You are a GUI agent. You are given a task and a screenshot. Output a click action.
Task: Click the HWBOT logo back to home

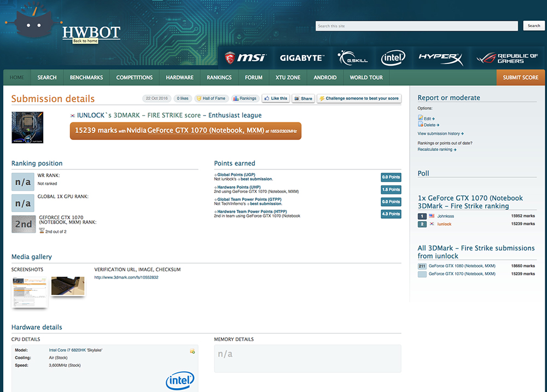click(91, 32)
